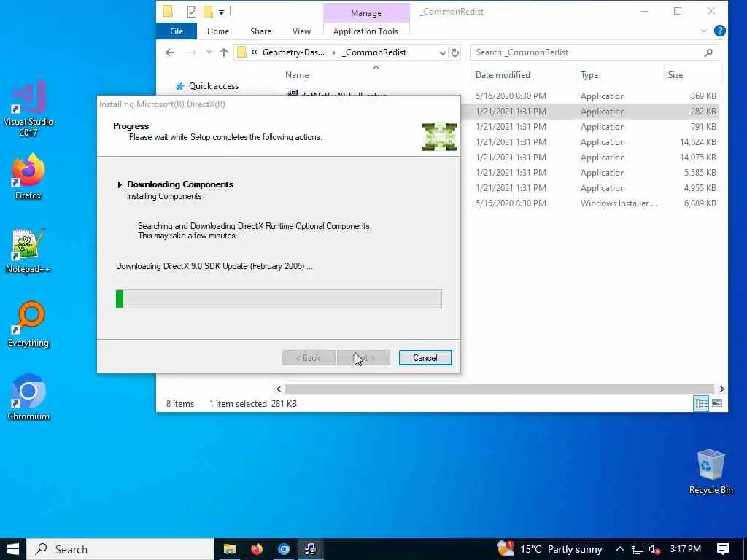The width and height of the screenshot is (747, 560).
Task: Open File Explorer from the taskbar
Action: point(230,549)
